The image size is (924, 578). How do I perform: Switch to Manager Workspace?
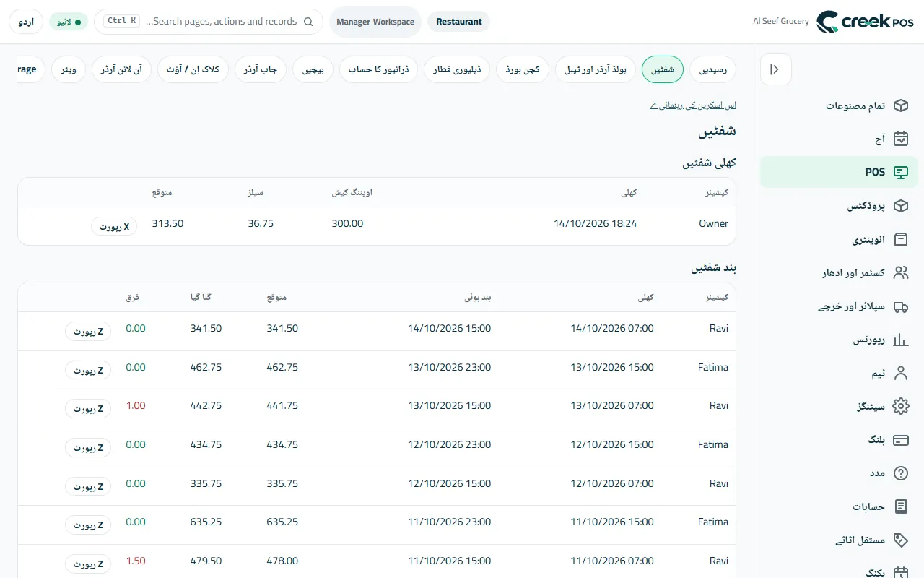[x=375, y=22]
